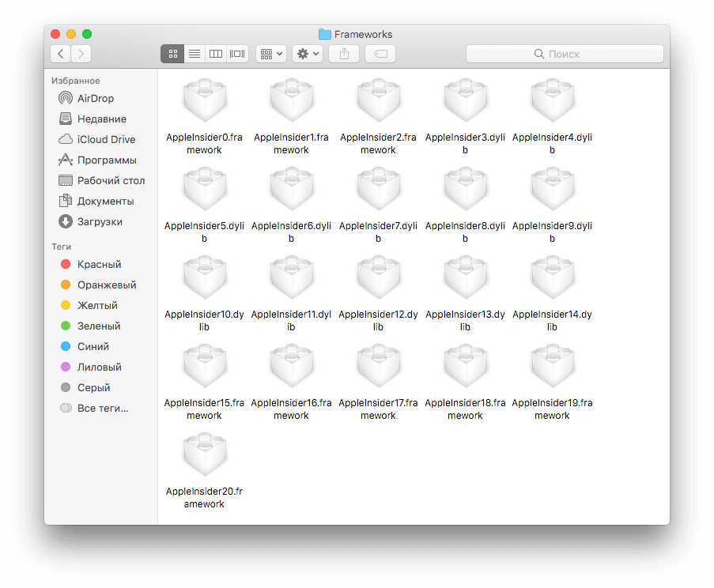The width and height of the screenshot is (714, 588).
Task: Select the AppleInsider1.framework file icon
Action: pyautogui.click(x=292, y=100)
